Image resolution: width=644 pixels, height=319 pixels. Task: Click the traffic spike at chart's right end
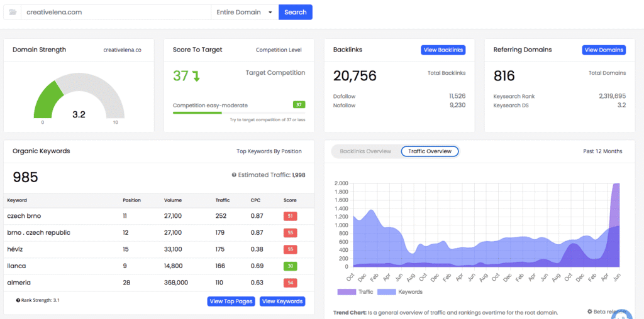615,205
